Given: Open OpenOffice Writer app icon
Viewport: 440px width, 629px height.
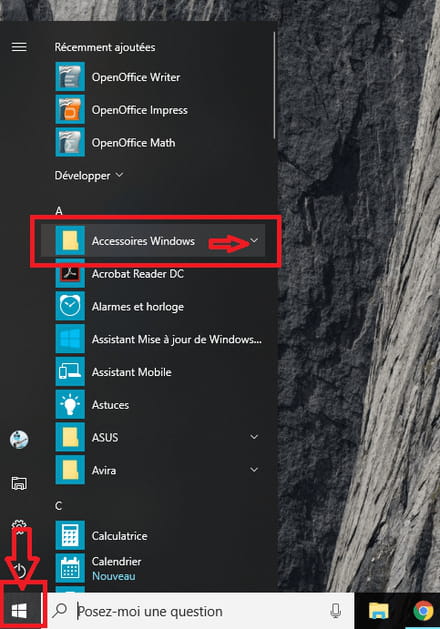Looking at the screenshot, I should (x=70, y=77).
